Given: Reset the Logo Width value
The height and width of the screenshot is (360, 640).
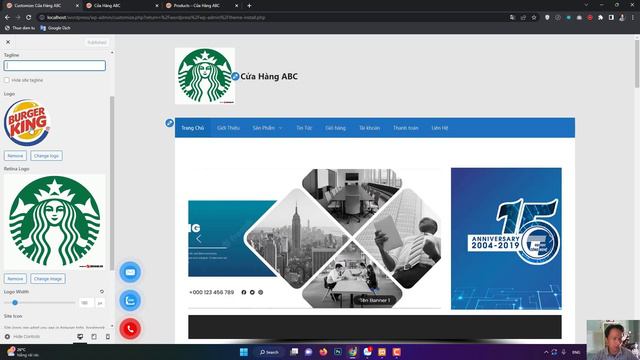Looking at the screenshot, I should tap(102, 291).
